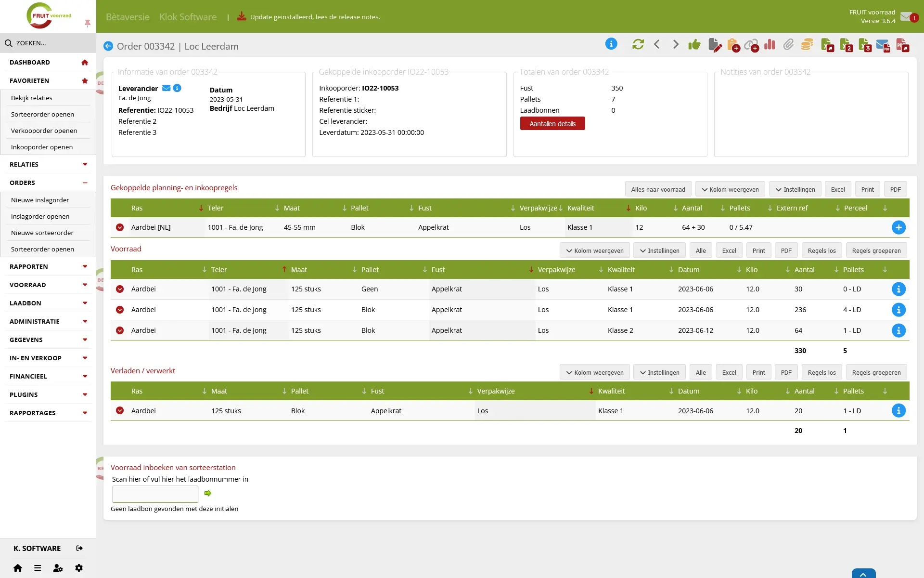This screenshot has width=924, height=578.
Task: Click the blue plus icon on Aardbei [NL] row
Action: pyautogui.click(x=898, y=227)
